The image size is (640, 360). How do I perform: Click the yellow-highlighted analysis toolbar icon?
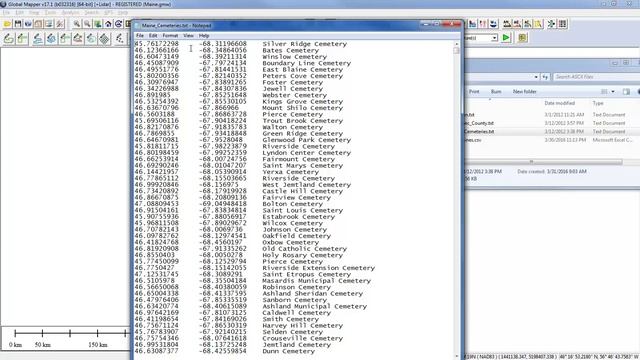538,24
